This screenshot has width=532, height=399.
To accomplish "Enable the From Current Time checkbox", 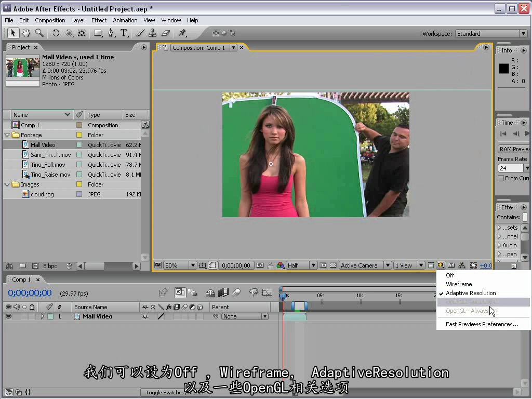I will 501,178.
